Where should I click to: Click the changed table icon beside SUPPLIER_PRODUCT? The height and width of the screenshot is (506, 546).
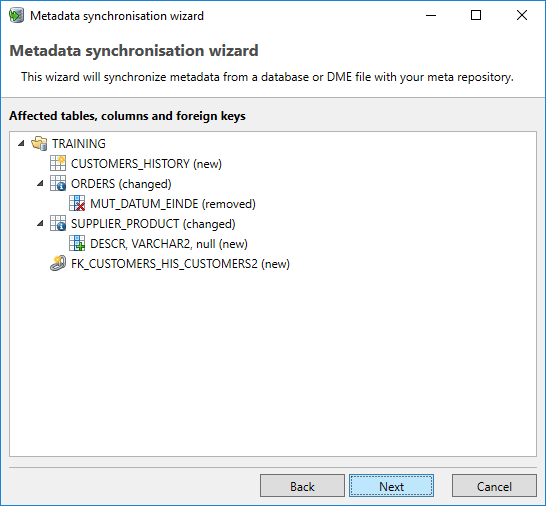point(58,224)
